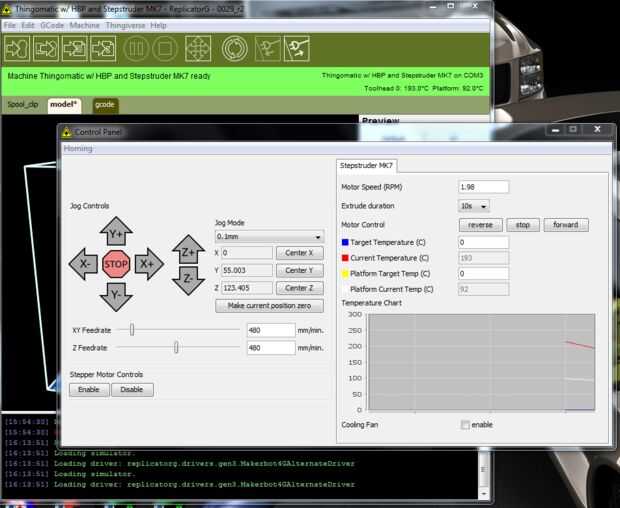Click the X position field
The image size is (620, 508).
click(x=247, y=253)
